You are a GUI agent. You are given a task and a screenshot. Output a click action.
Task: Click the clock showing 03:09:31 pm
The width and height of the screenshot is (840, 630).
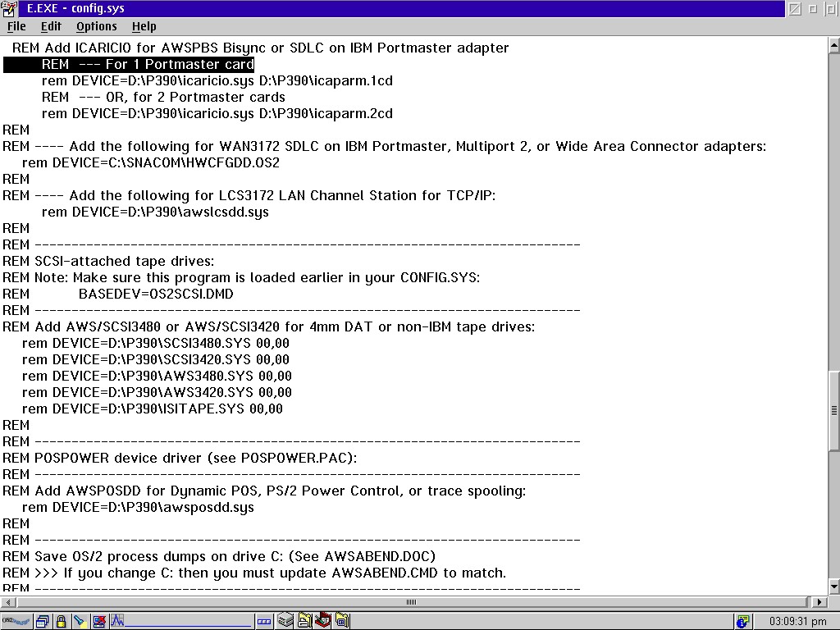[797, 622]
